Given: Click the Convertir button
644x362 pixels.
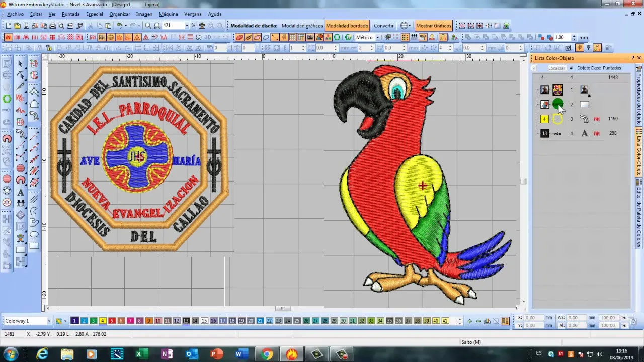Looking at the screenshot, I should [384, 26].
